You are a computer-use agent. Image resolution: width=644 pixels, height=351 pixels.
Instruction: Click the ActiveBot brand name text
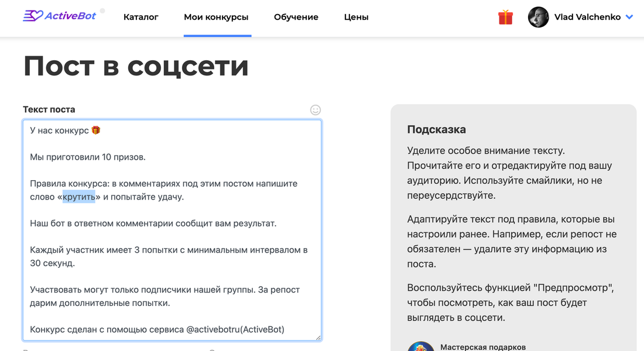pos(70,16)
